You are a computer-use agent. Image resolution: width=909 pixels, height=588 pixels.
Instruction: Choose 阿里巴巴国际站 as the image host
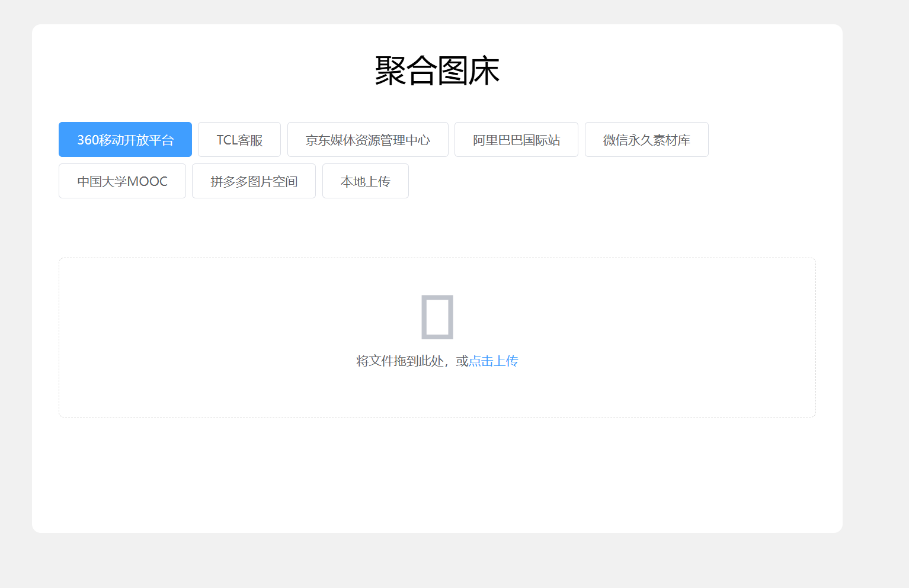(516, 139)
